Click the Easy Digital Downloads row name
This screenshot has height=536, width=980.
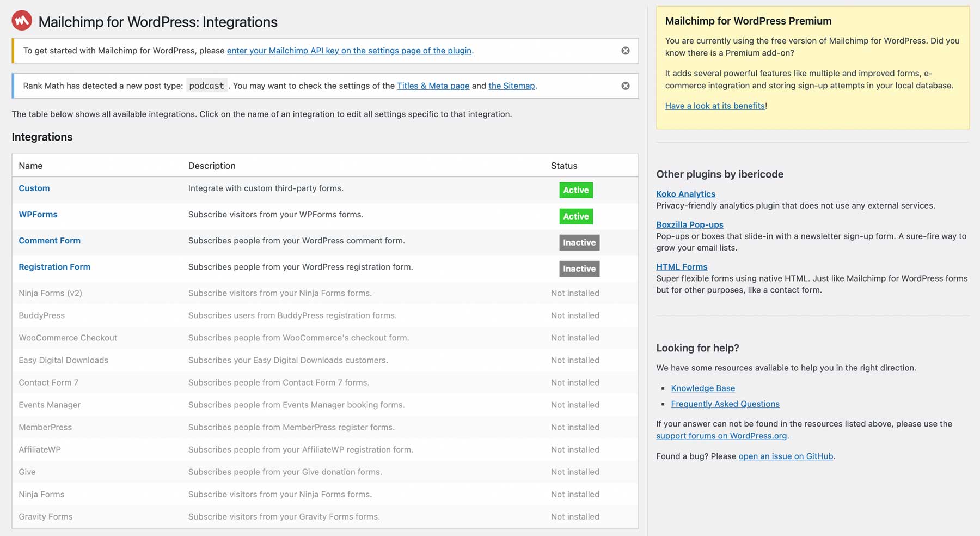point(64,360)
